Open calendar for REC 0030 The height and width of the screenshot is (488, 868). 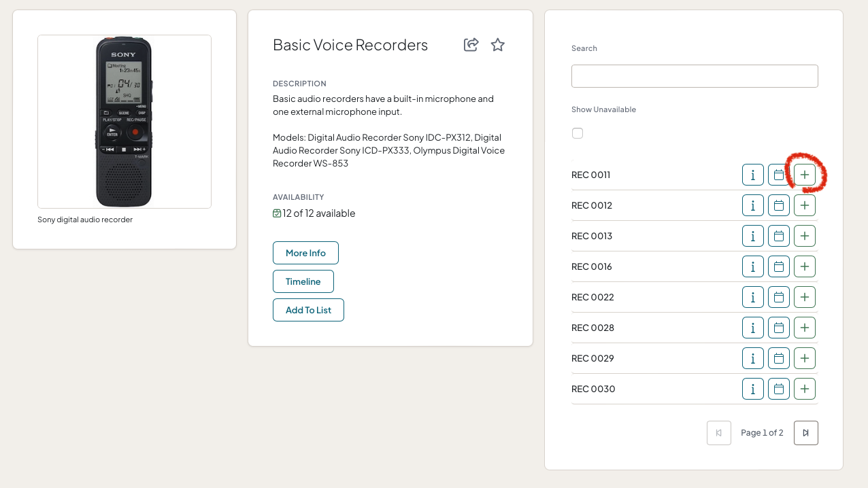pyautogui.click(x=779, y=389)
